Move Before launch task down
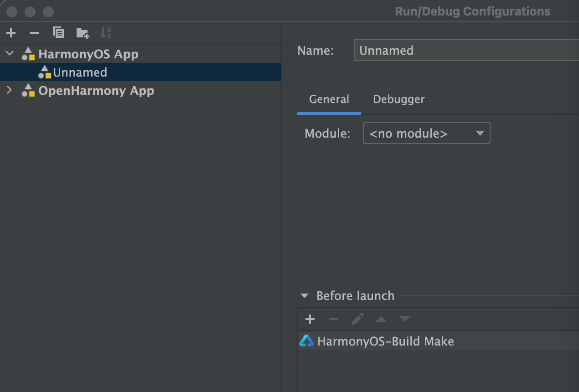579x392 pixels. point(405,319)
